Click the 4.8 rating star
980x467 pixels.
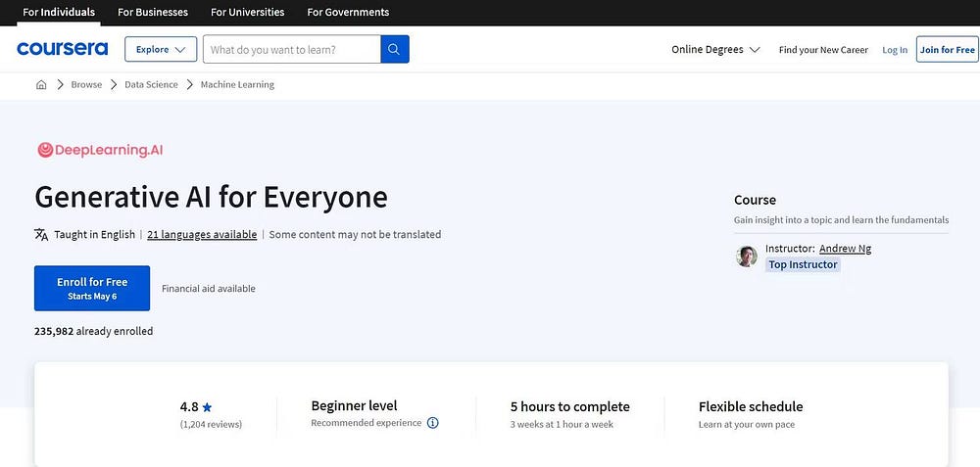click(x=207, y=407)
